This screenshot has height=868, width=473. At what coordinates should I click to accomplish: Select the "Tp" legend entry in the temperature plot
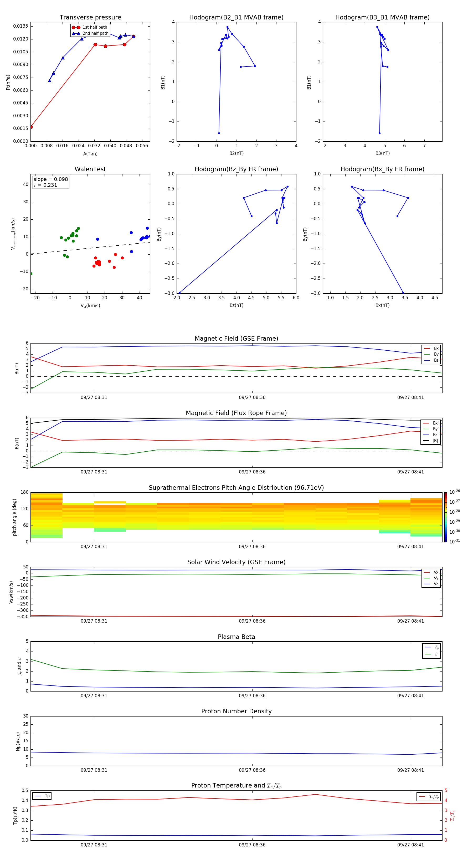click(x=42, y=796)
